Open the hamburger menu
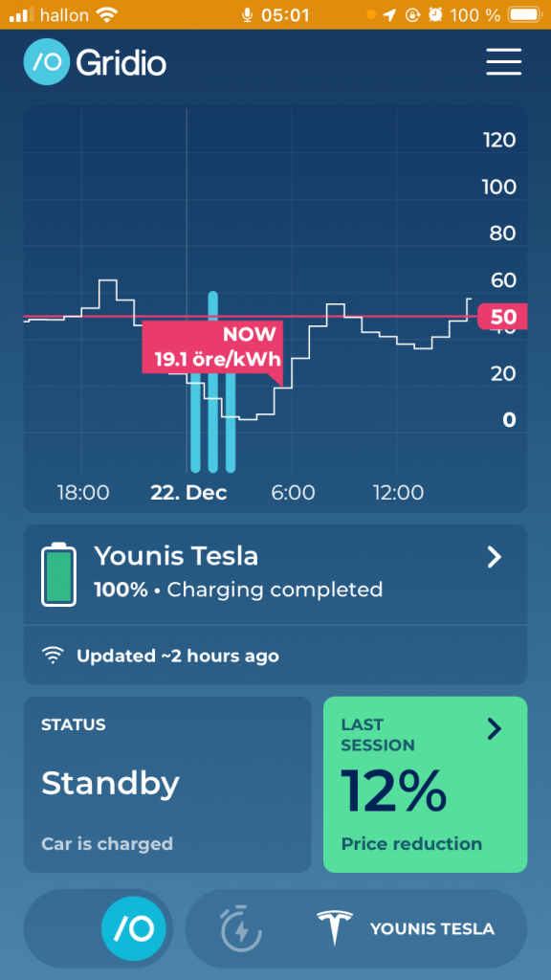551x980 pixels. pyautogui.click(x=503, y=61)
